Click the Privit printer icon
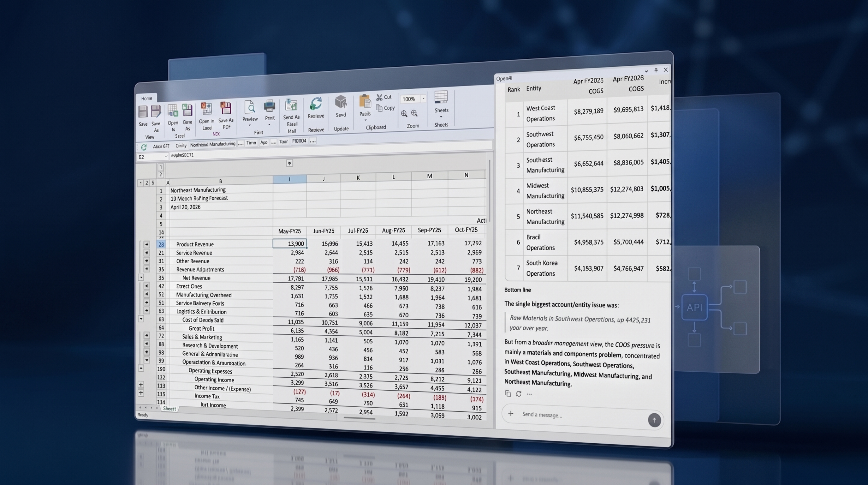 click(269, 106)
